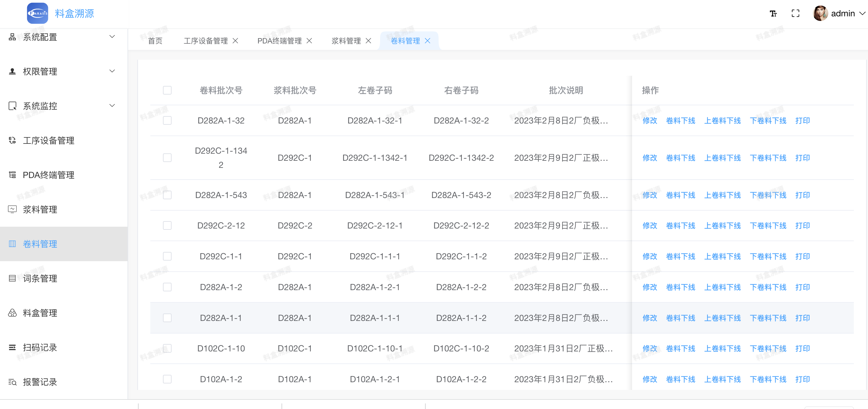The width and height of the screenshot is (868, 409).
Task: Open 报警记录 in the sidebar
Action: point(64,382)
